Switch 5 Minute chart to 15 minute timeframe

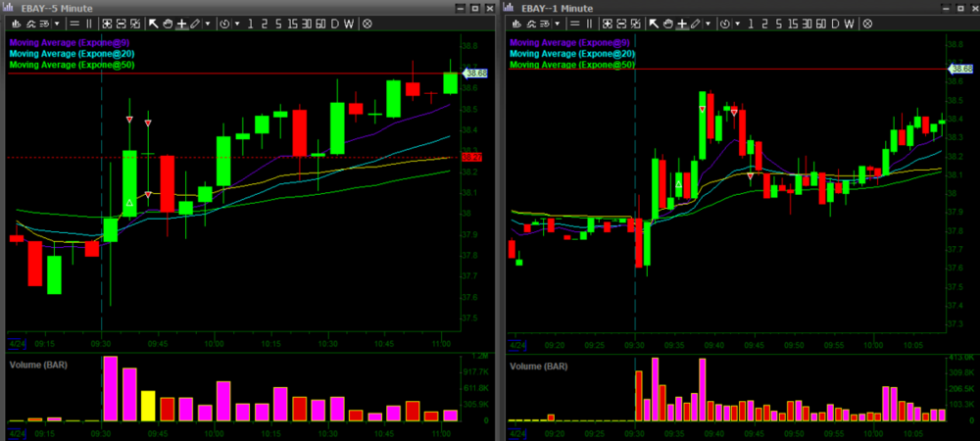click(292, 24)
